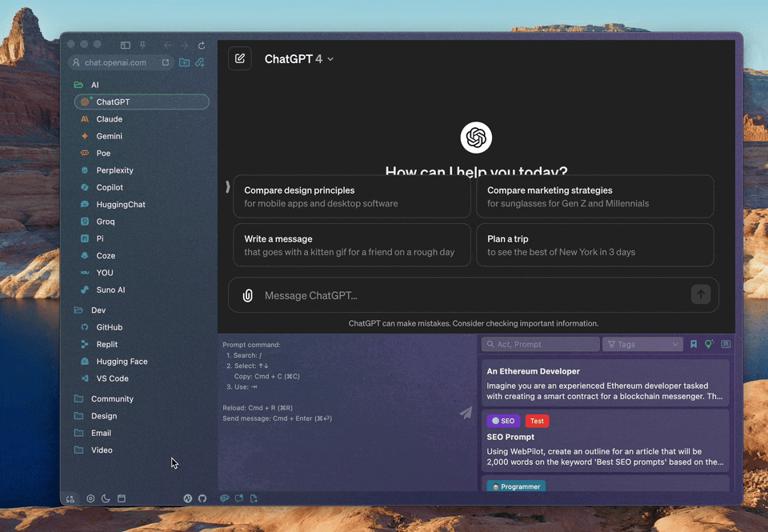Open the ChatGPT 4 model dropdown
This screenshot has width=768, height=532.
[x=298, y=58]
